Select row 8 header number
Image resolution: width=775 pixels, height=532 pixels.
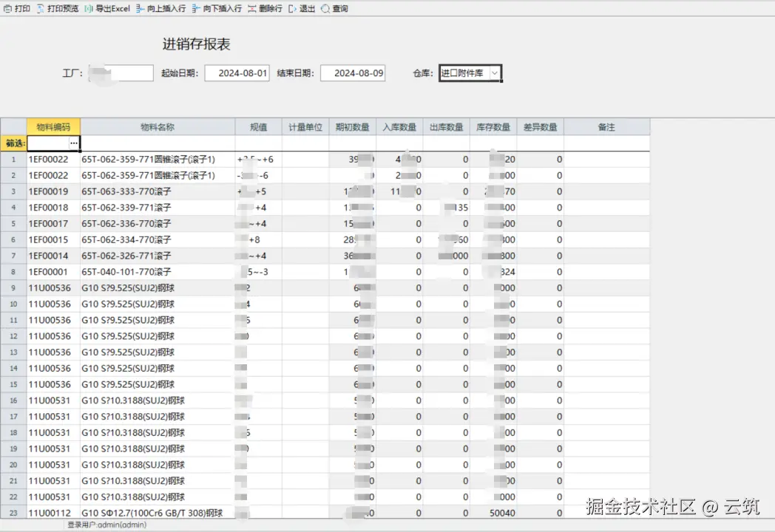[13, 272]
